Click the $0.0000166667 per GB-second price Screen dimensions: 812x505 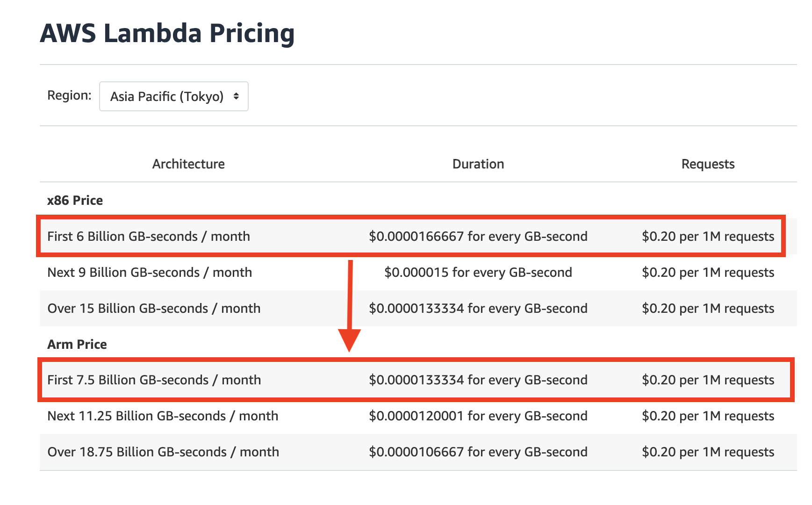pyautogui.click(x=478, y=236)
